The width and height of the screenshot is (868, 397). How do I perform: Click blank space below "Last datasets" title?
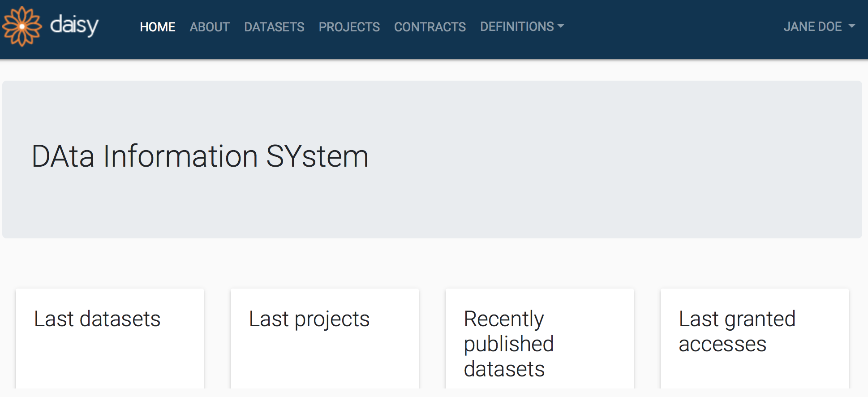pyautogui.click(x=110, y=363)
